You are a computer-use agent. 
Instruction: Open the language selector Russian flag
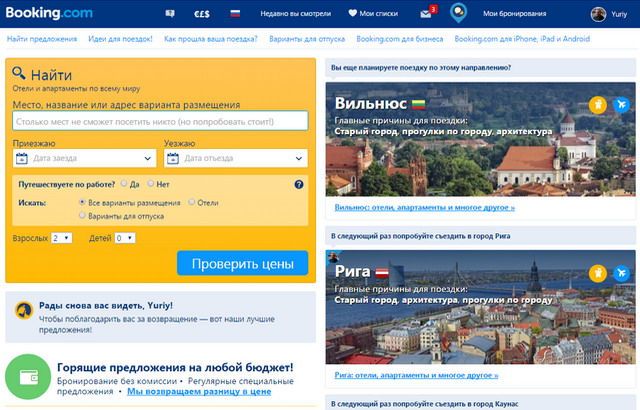(x=235, y=13)
